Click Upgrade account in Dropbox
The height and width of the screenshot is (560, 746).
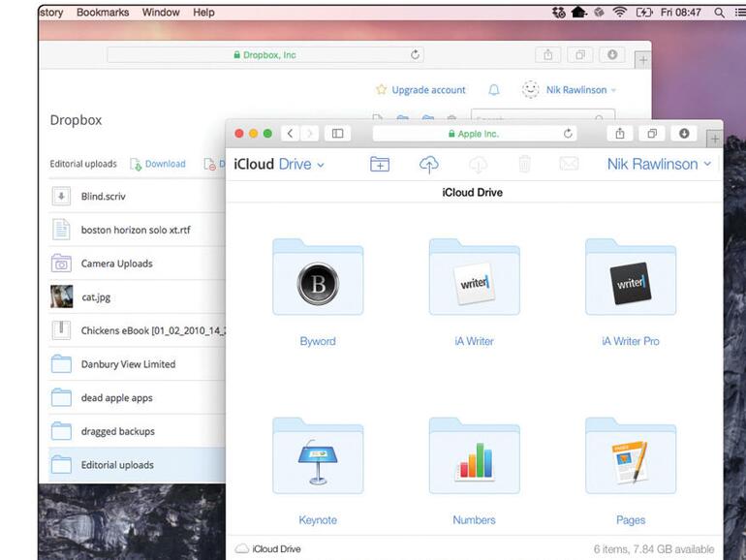tap(421, 89)
